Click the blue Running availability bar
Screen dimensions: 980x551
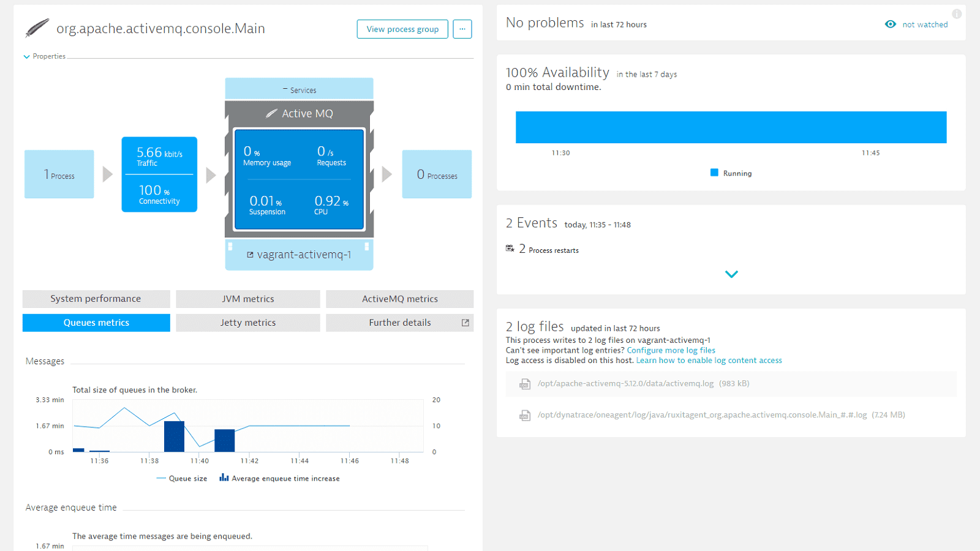coord(731,127)
